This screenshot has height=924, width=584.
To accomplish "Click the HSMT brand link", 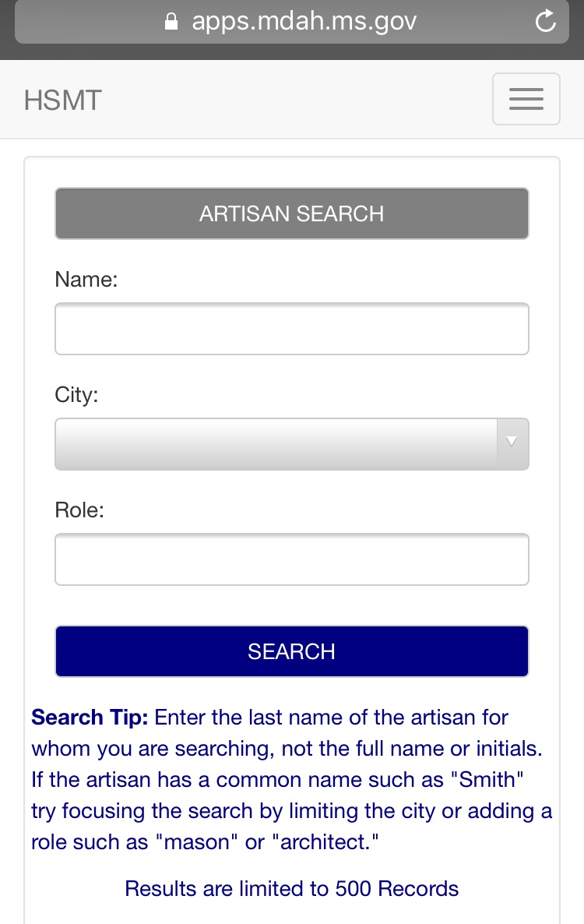I will pos(62,101).
